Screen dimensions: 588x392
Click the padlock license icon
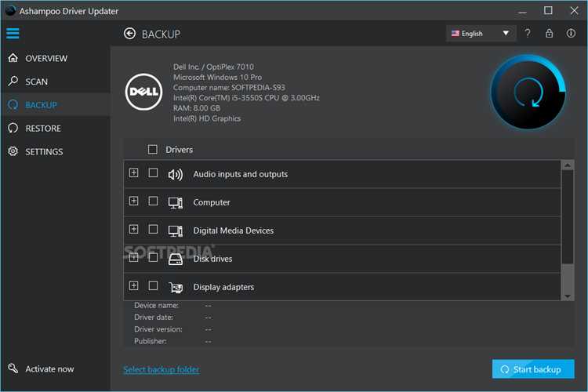click(549, 34)
